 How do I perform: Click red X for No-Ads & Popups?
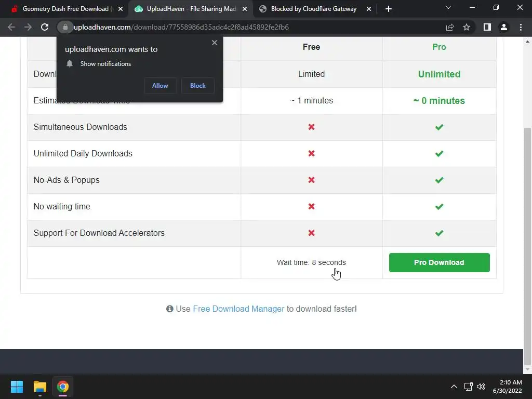pos(312,180)
